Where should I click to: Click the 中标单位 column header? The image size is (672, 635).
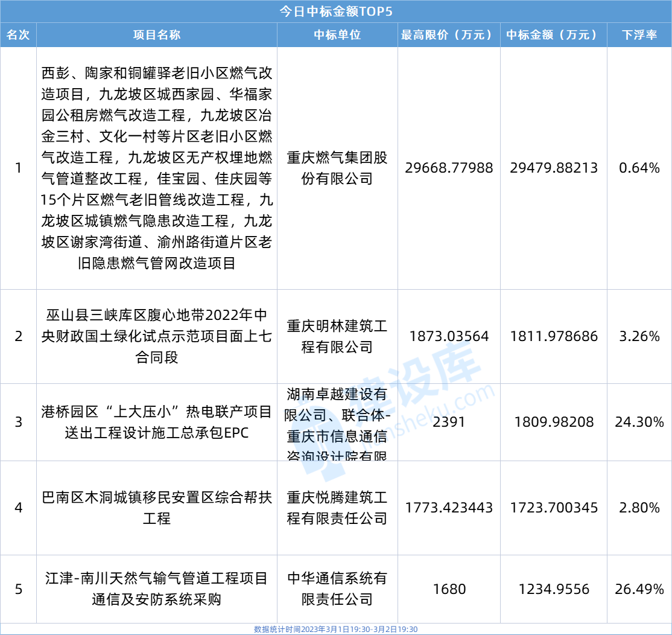point(337,35)
